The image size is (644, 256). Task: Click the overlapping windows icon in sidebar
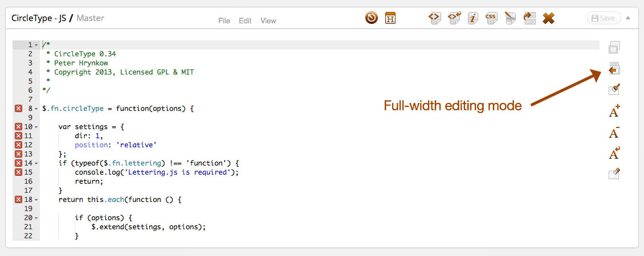(x=614, y=47)
